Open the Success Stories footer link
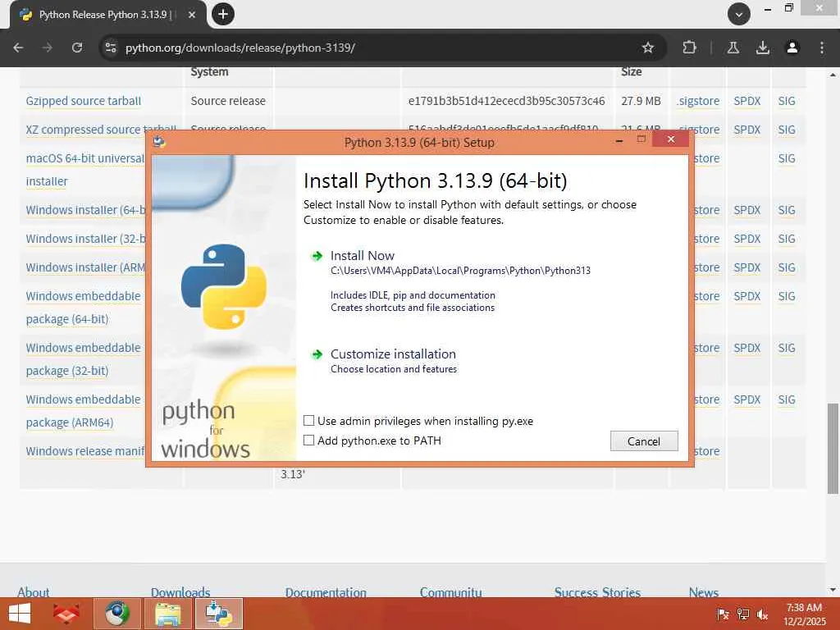This screenshot has height=630, width=840. click(597, 592)
